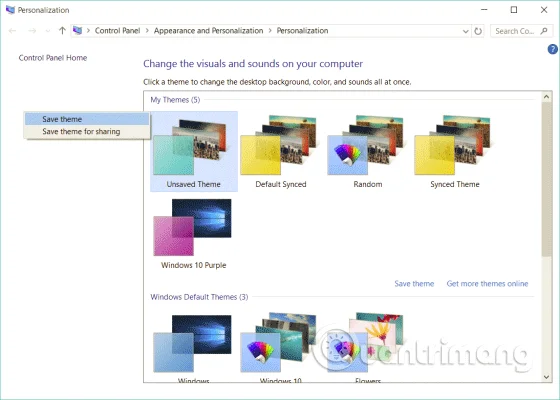
Task: Maximize the Personalization window
Action: tap(514, 10)
